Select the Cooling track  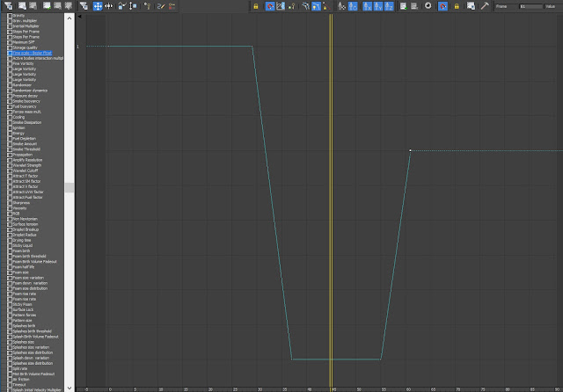point(18,117)
